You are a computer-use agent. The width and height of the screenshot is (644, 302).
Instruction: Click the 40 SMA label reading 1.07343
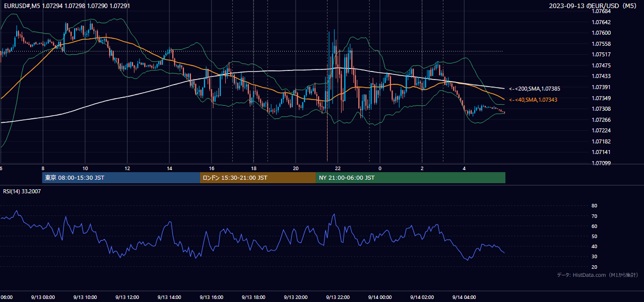(533, 100)
